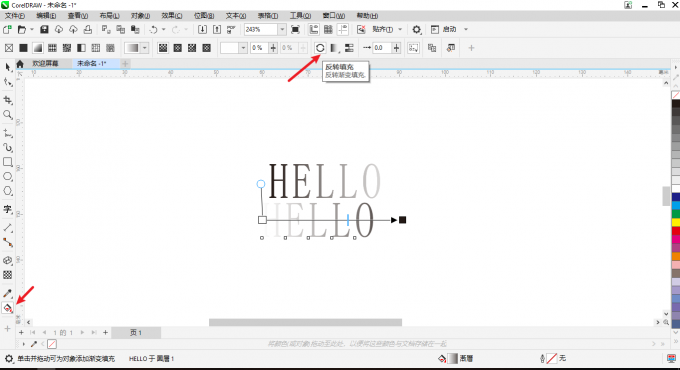Click the Export icon
680x370 pixels.
[x=217, y=29]
